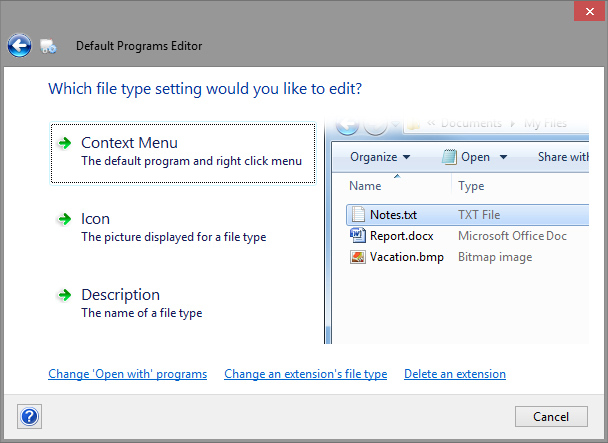This screenshot has height=443, width=608.
Task: Click the green arrow beside Context Menu
Action: [65, 143]
